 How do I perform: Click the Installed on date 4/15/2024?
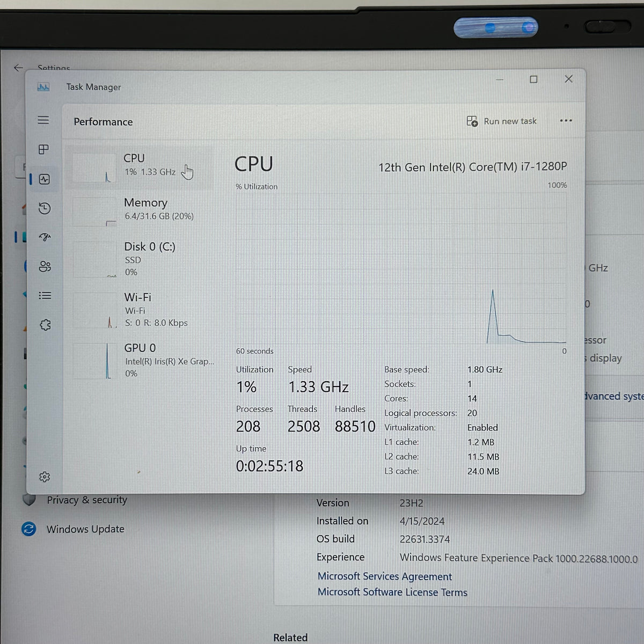[422, 521]
